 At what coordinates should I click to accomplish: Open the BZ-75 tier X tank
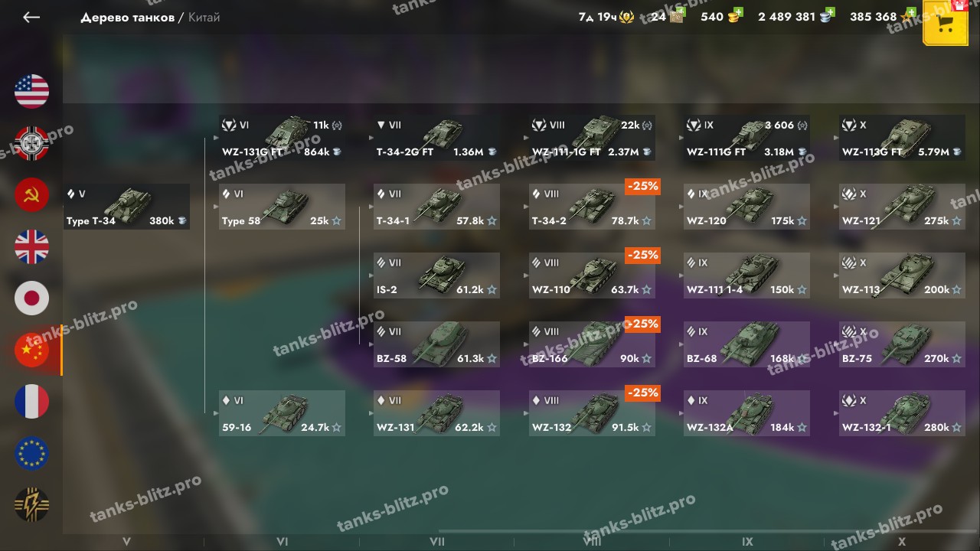coord(902,344)
